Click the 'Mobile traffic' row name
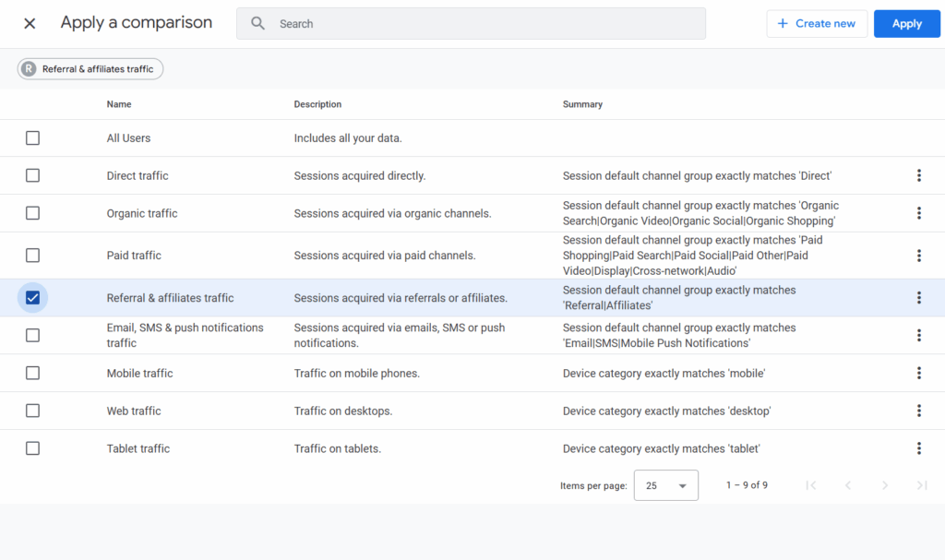Image resolution: width=945 pixels, height=560 pixels. (140, 373)
